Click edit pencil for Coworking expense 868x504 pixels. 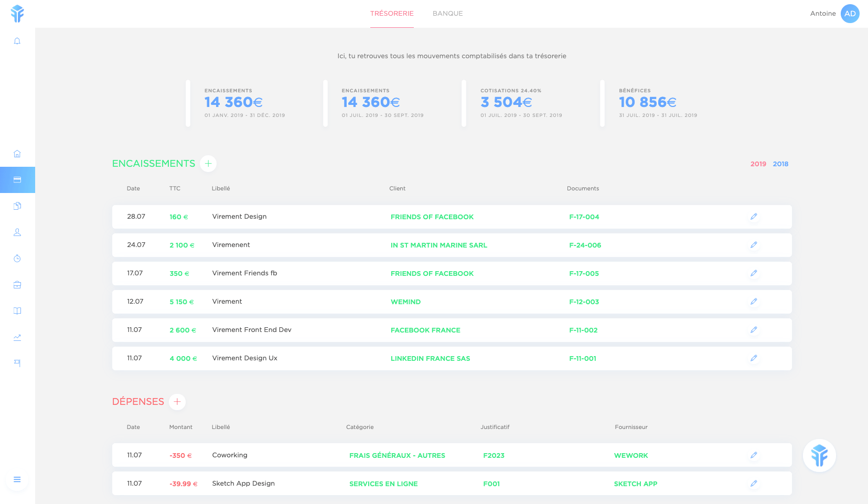coord(754,455)
